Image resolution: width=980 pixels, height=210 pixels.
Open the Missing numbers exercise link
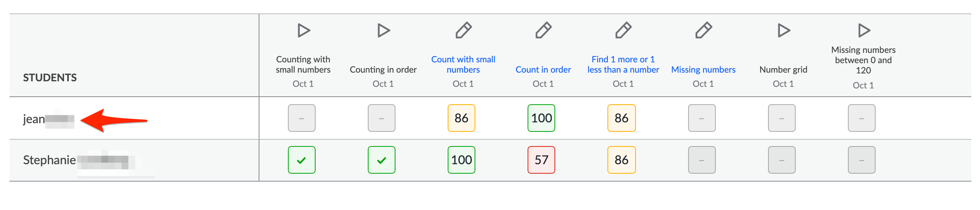click(703, 69)
